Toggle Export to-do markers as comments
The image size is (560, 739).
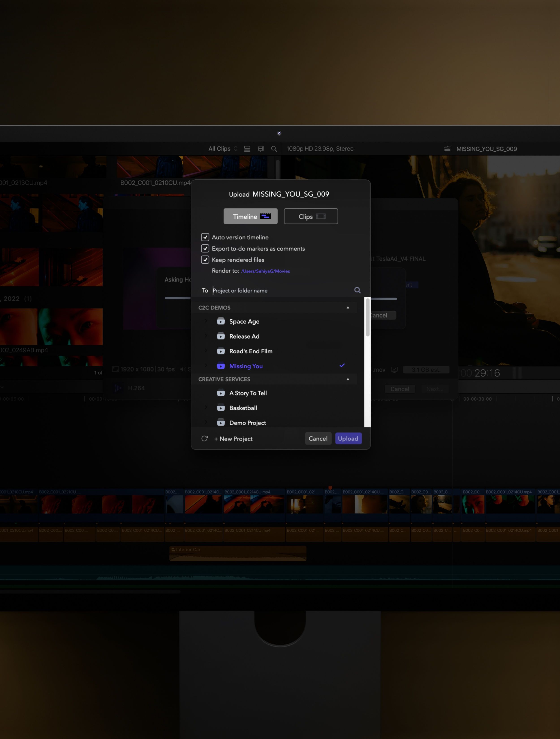(x=205, y=249)
